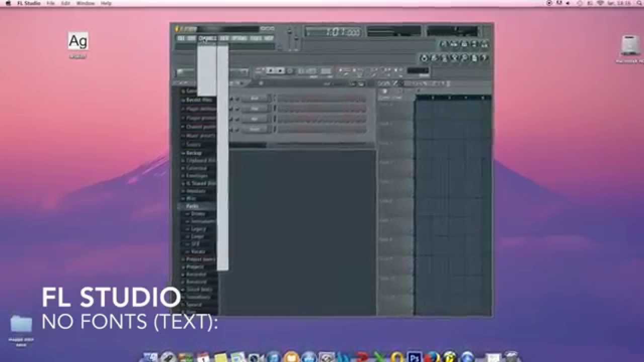Start playback with the transport play button
Screen dimensions: 644x362
coord(272,71)
